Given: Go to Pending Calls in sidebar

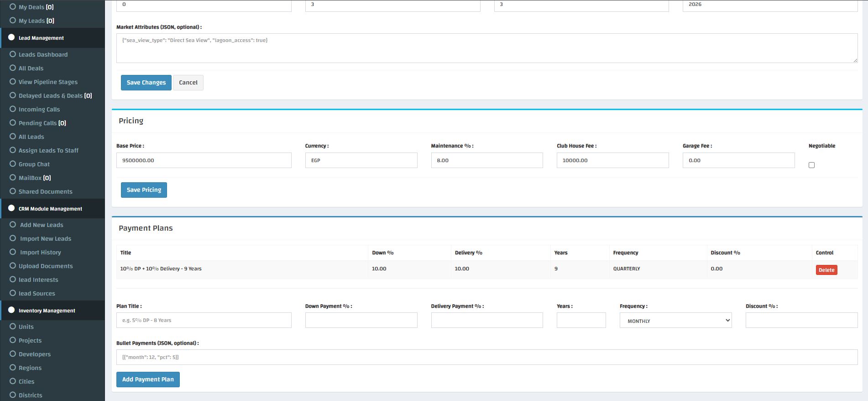Looking at the screenshot, I should tap(42, 123).
